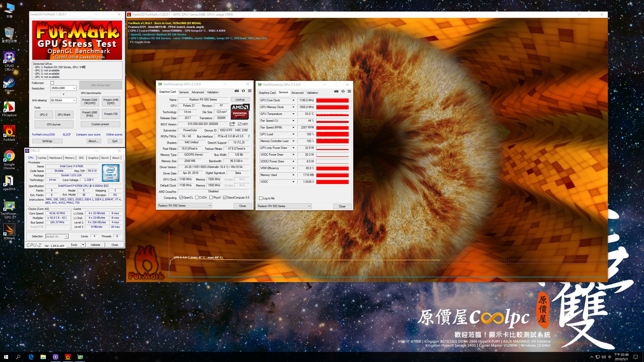The width and height of the screenshot is (644, 362).
Task: Open the Google Chrome desktop icon
Action: [x=9, y=160]
